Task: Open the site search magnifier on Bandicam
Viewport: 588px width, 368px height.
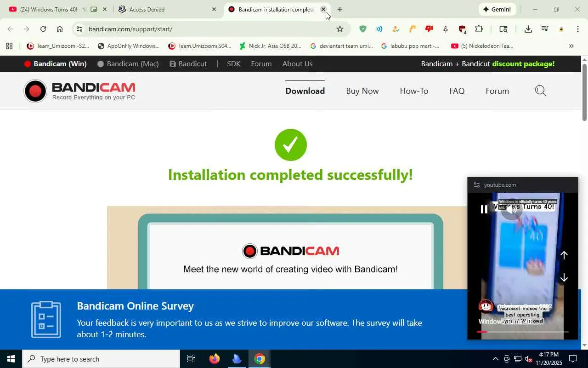Action: point(541,91)
